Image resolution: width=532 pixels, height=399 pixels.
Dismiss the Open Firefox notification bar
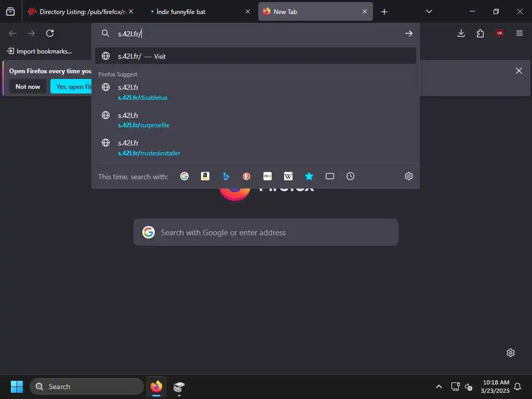[519, 71]
